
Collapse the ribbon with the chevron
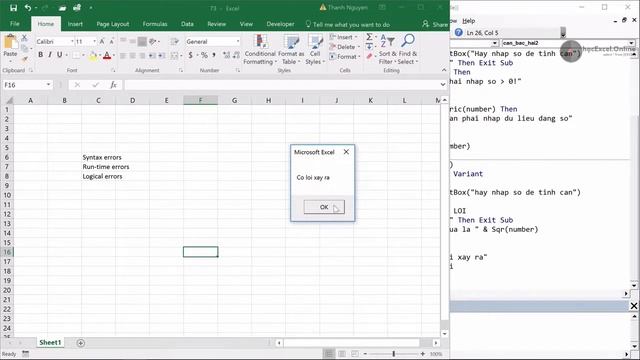(444, 70)
